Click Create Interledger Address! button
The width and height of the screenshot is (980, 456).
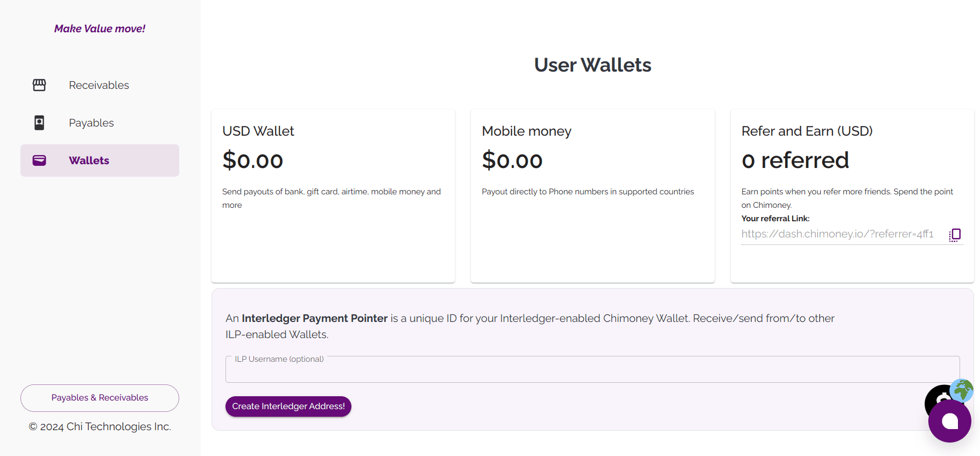click(288, 406)
